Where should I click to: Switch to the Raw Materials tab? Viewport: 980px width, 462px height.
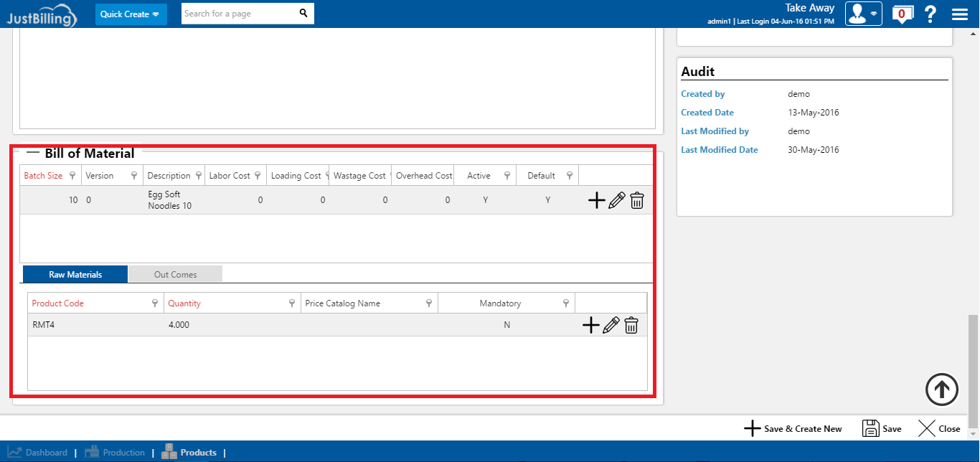(x=75, y=274)
